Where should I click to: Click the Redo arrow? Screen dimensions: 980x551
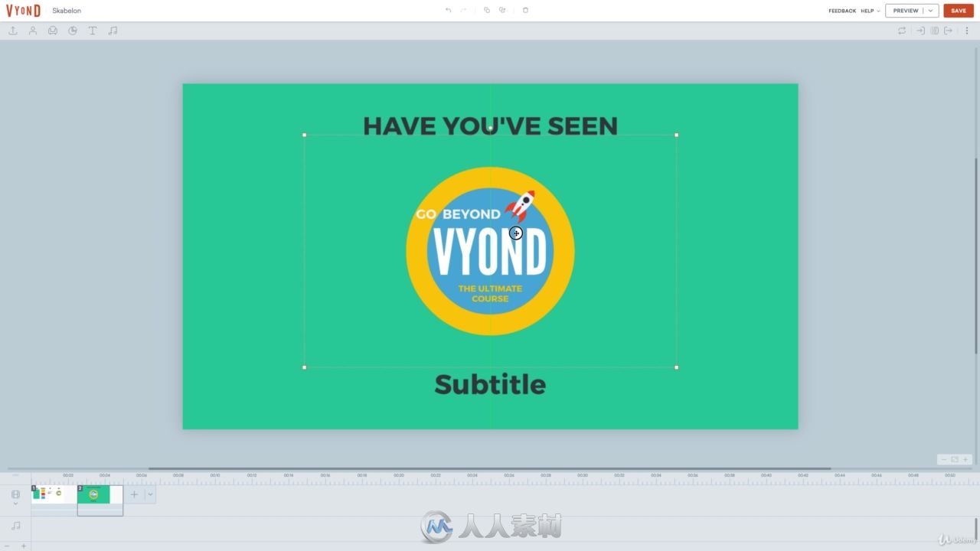point(463,10)
